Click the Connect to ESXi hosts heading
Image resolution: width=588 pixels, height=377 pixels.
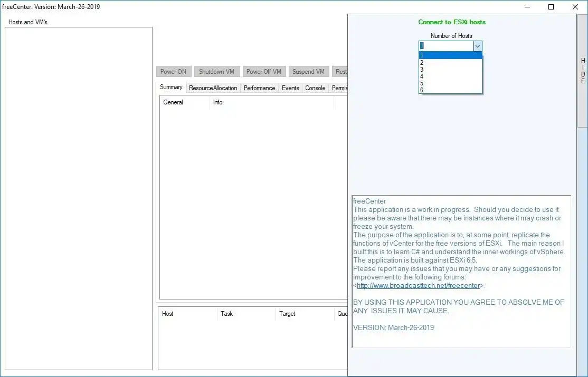click(452, 22)
